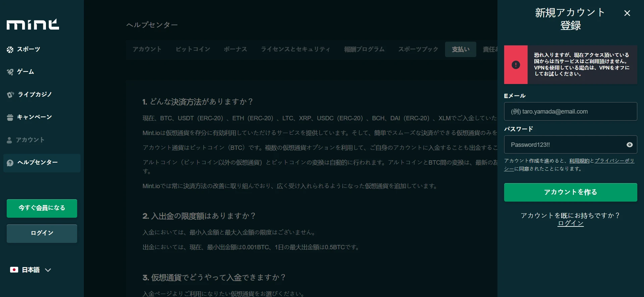Click the Eメール field label

(x=515, y=96)
